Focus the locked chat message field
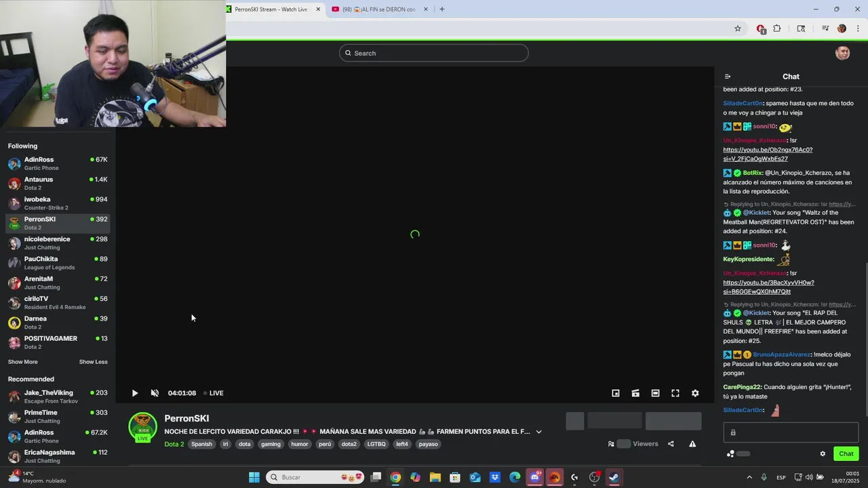Image resolution: width=868 pixels, height=488 pixels. point(791,432)
